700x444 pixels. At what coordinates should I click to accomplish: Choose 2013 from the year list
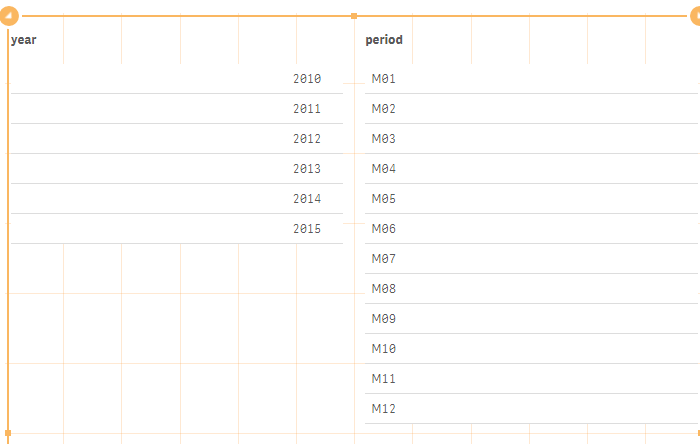coord(307,169)
